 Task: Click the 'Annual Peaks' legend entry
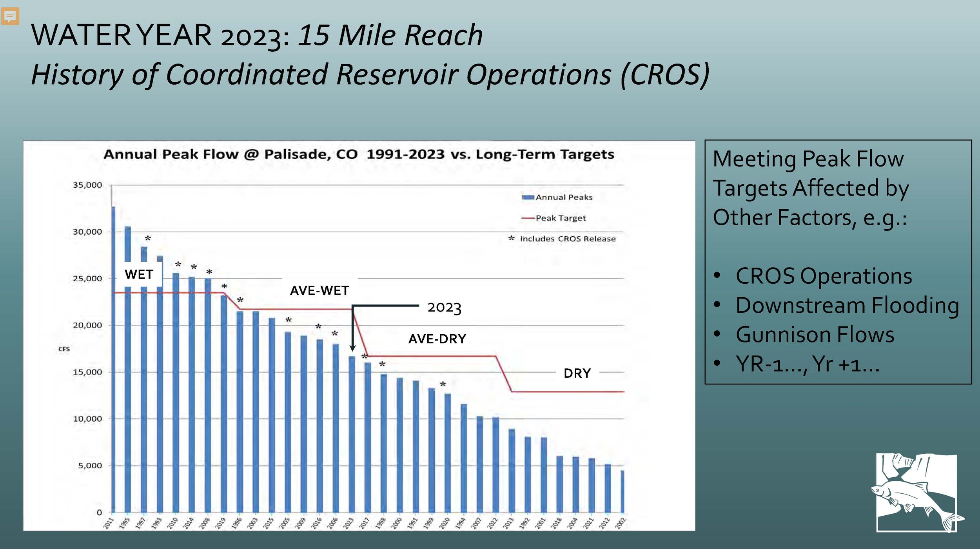coord(557,197)
